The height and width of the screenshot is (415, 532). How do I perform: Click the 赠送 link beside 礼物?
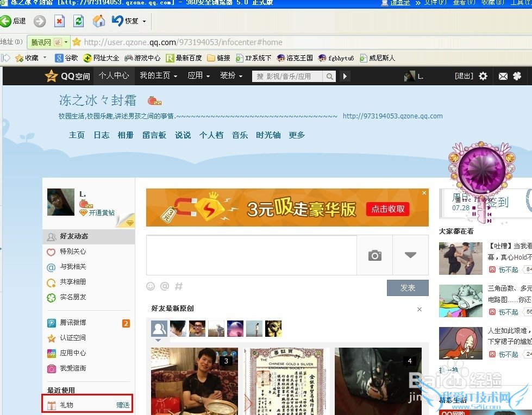(x=123, y=405)
